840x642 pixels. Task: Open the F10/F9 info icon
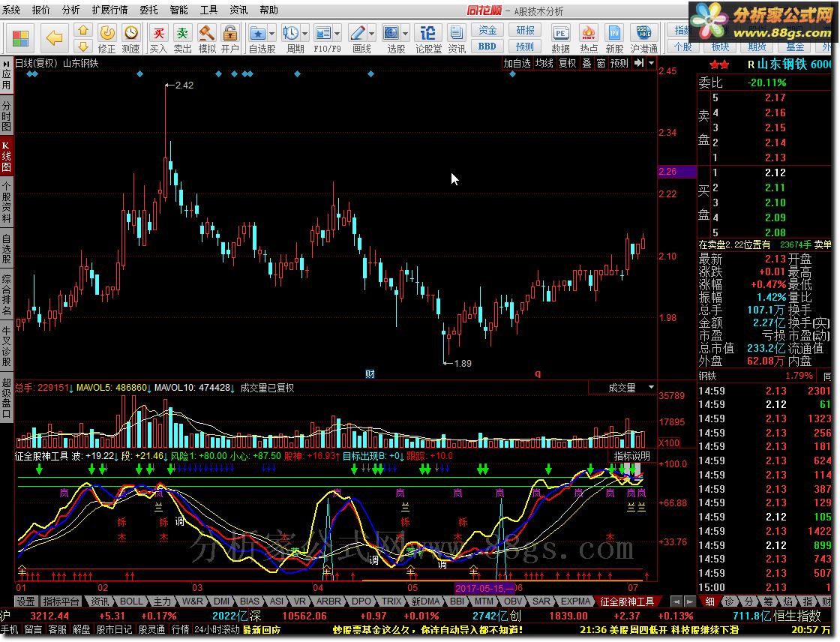click(323, 33)
